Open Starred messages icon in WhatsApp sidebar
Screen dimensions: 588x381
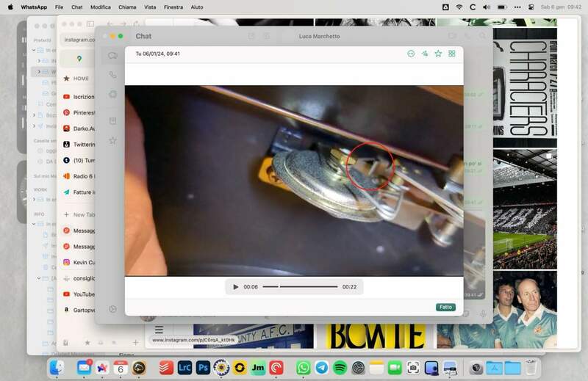click(112, 140)
